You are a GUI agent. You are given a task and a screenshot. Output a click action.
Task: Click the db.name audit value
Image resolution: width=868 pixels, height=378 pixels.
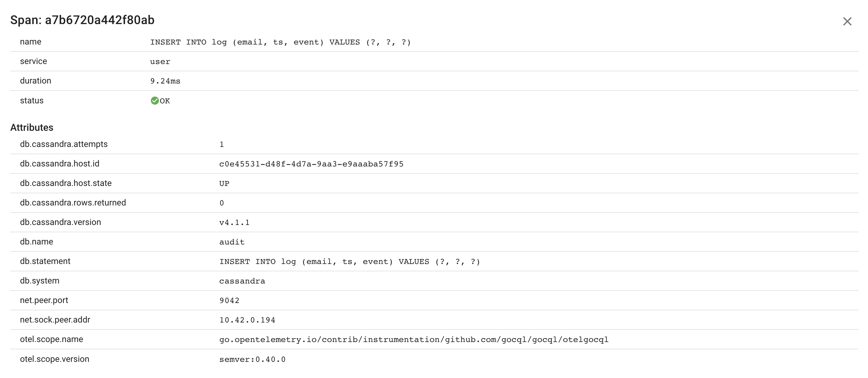click(x=232, y=242)
